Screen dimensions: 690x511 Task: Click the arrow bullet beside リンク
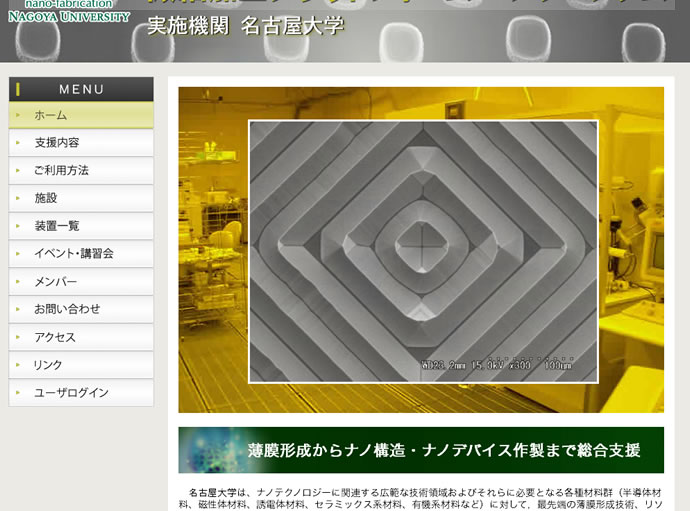(17, 365)
